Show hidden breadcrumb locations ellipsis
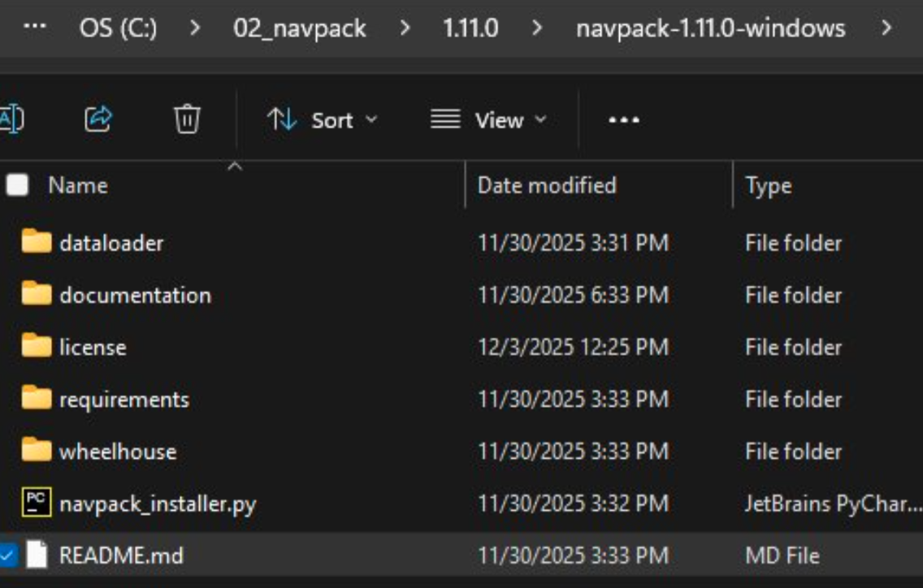The width and height of the screenshot is (923, 588). tap(35, 26)
